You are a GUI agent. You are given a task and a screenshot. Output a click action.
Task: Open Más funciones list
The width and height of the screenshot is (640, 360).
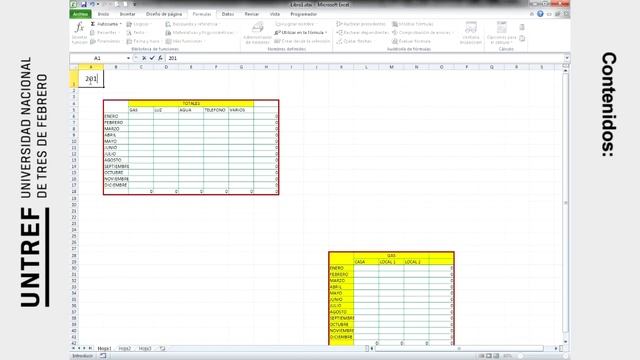pos(184,41)
